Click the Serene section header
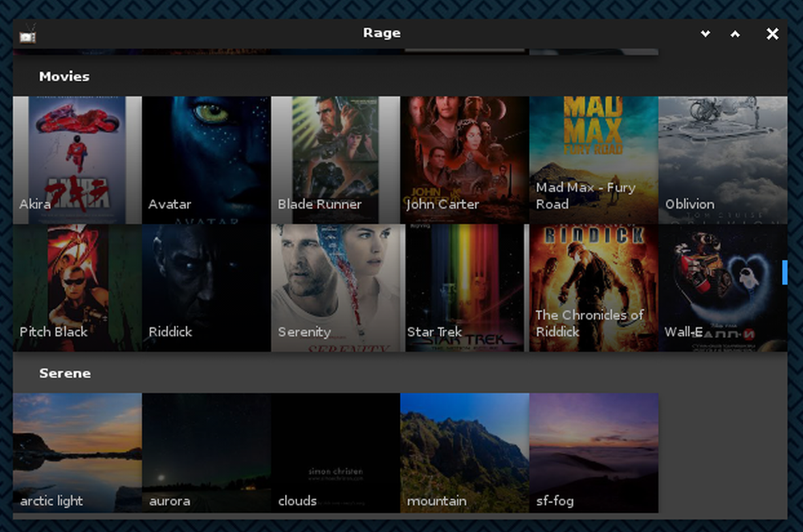803x532 pixels. (65, 373)
